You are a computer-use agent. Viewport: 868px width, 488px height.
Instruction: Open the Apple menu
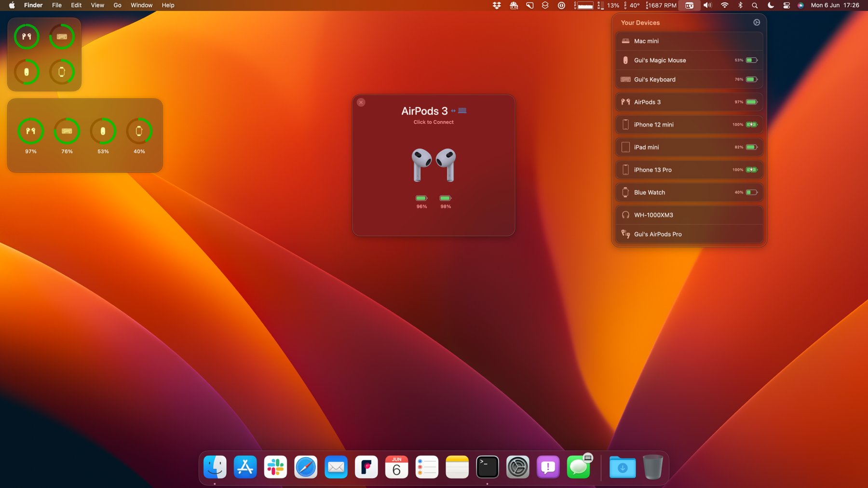tap(12, 5)
